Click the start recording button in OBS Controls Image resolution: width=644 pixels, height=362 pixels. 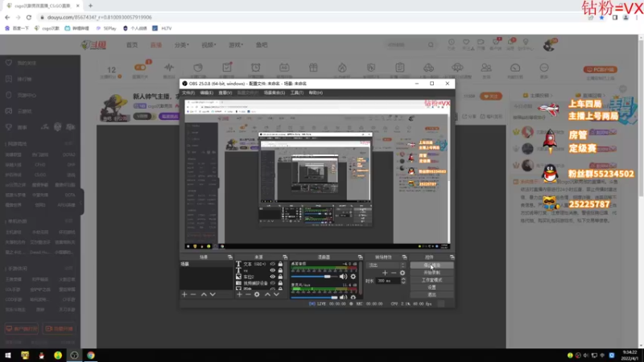tap(431, 273)
